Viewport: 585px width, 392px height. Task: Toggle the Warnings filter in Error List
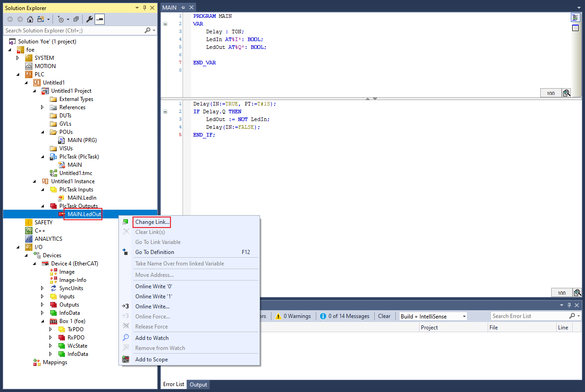point(293,316)
